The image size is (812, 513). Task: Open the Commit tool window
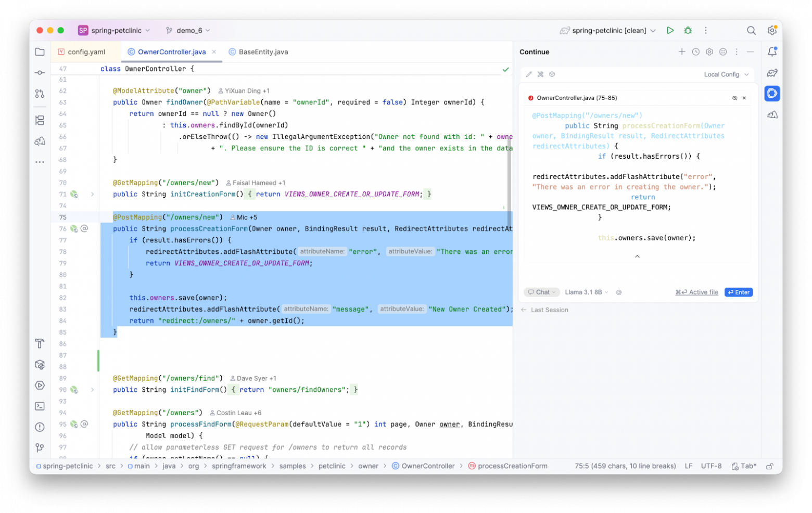(x=40, y=73)
